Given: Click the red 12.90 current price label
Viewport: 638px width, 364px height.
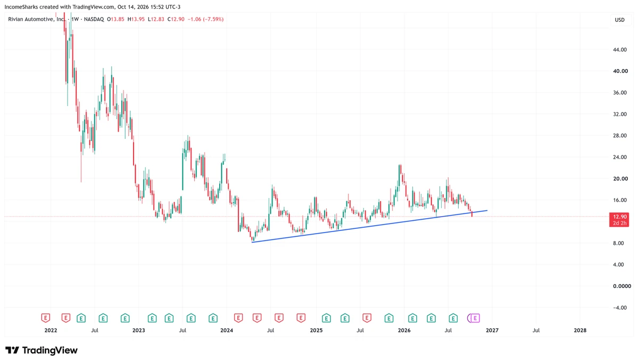Looking at the screenshot, I should click(x=619, y=220).
